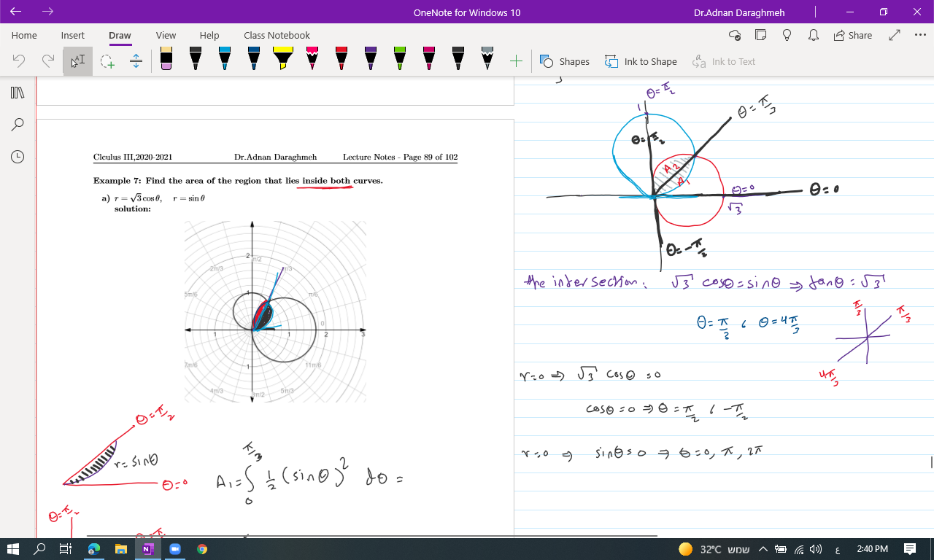The height and width of the screenshot is (560, 934).
Task: Expand the hidden system tray icons
Action: click(x=763, y=549)
